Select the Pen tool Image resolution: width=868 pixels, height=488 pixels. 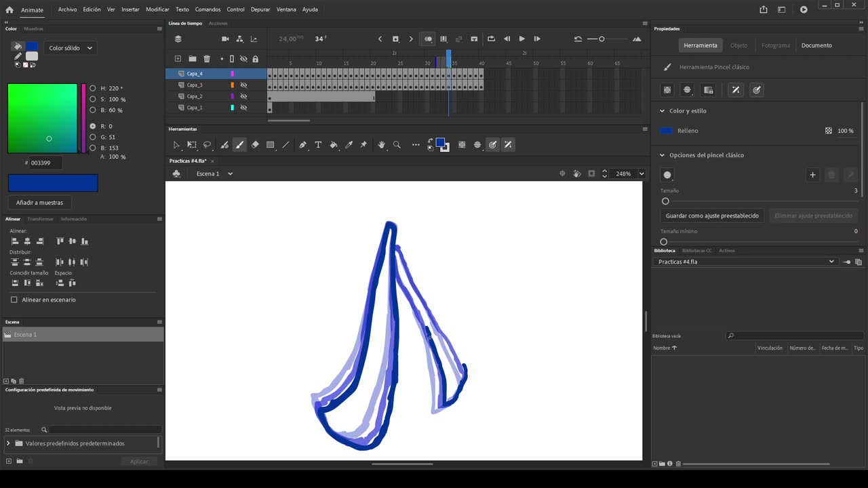(x=302, y=144)
